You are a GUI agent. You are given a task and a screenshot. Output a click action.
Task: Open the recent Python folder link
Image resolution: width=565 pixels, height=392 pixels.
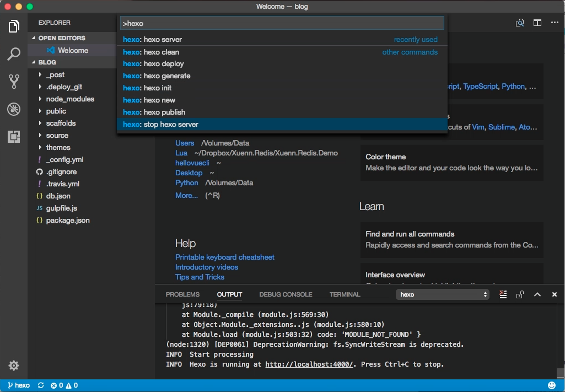(187, 182)
